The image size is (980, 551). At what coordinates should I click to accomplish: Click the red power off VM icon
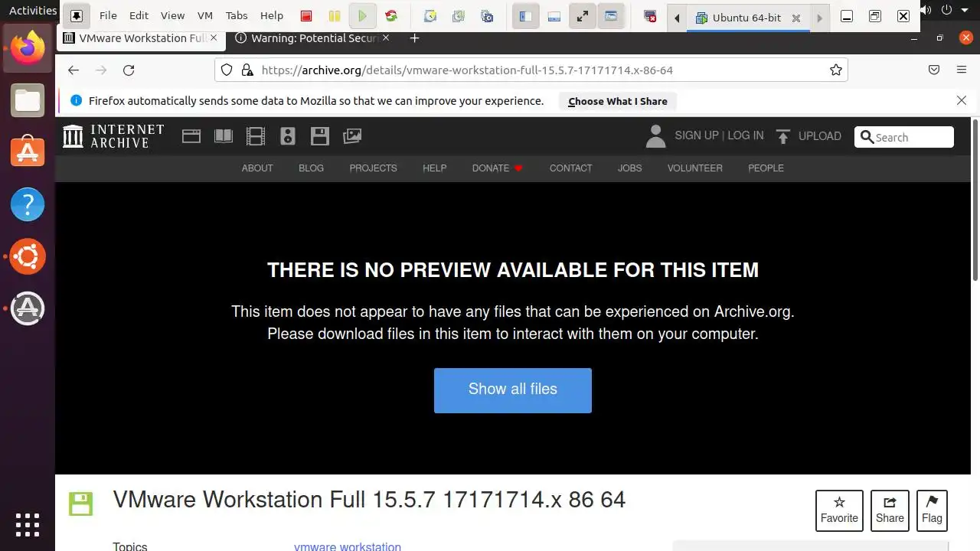pos(306,16)
